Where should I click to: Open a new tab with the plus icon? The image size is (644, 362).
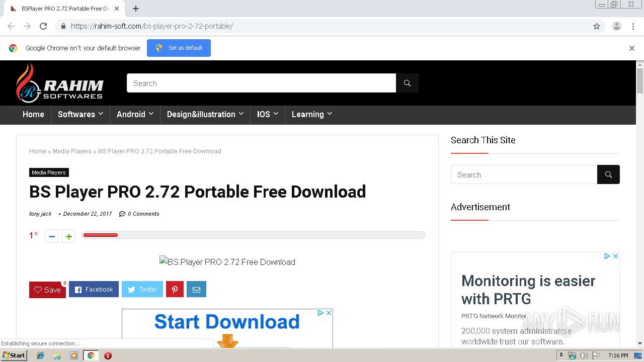[136, 9]
